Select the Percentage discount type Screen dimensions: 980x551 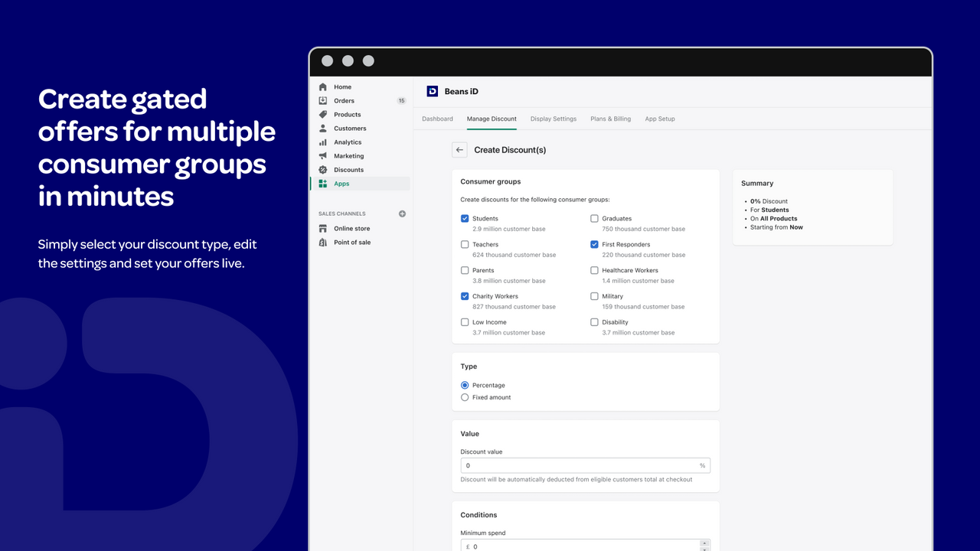click(465, 386)
